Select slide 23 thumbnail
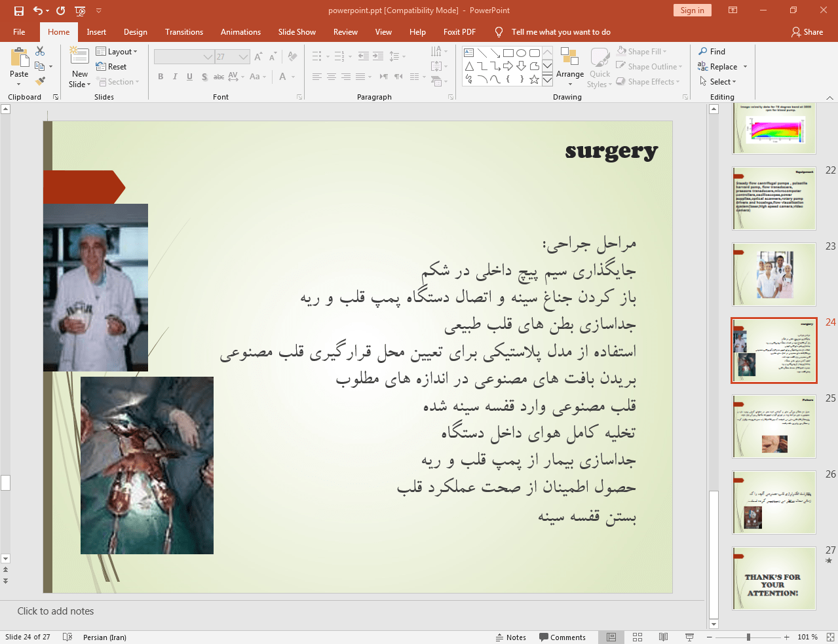This screenshot has width=838, height=644. pos(774,274)
